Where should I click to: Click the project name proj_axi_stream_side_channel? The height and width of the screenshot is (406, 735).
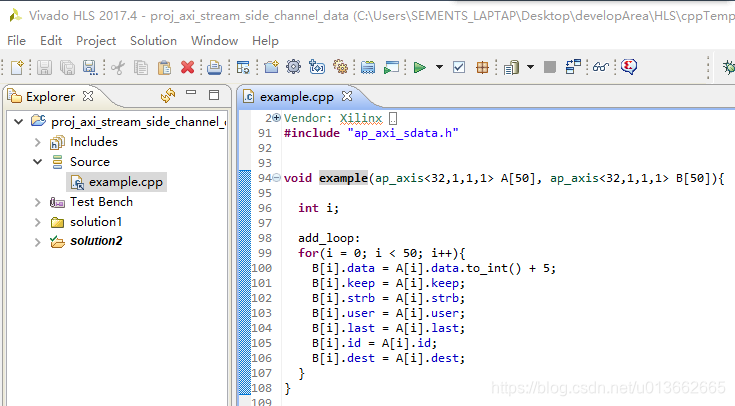(x=138, y=122)
